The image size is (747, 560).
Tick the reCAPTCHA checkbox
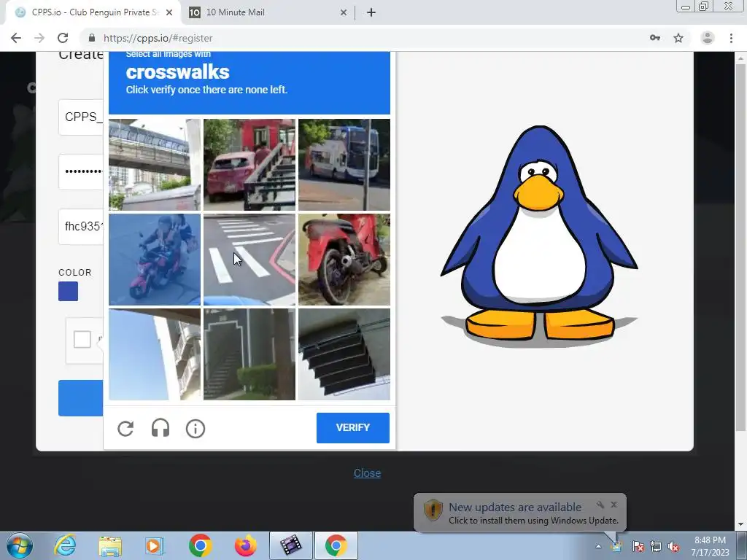tap(82, 340)
